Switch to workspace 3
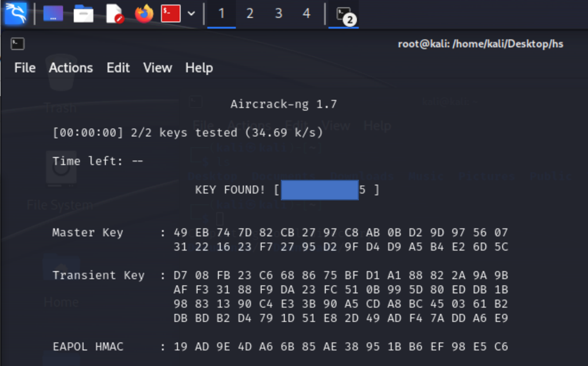Screen dimensions: 588x366 (278, 14)
